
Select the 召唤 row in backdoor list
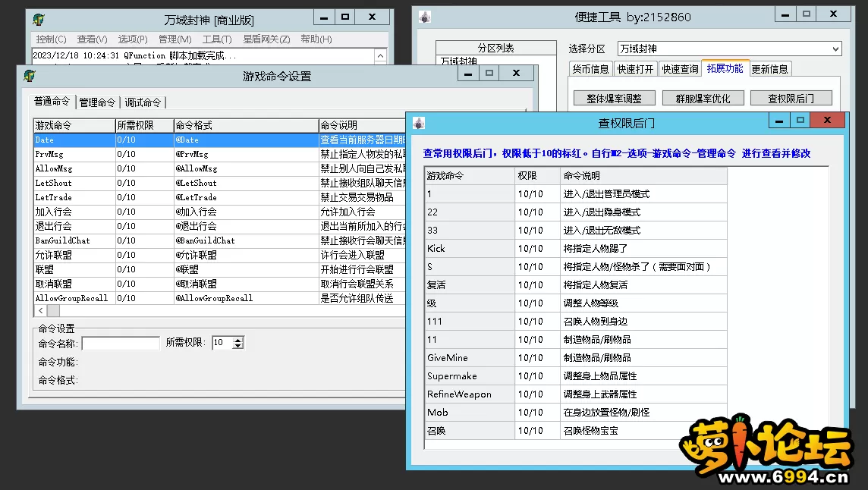(x=576, y=431)
